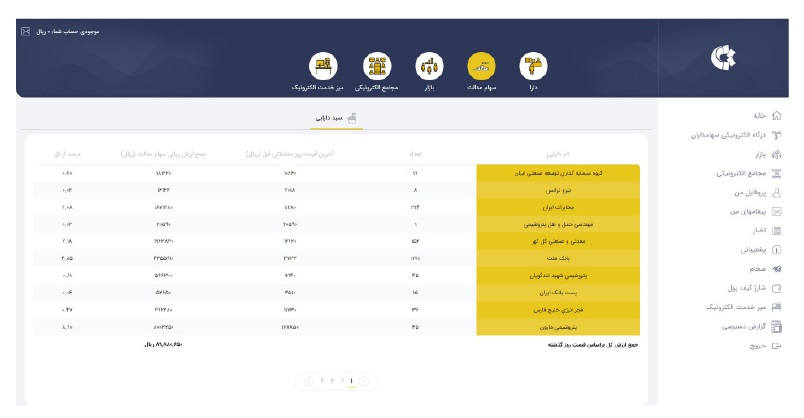Click the دارا round icon in header
The height and width of the screenshot is (418, 804).
533,66
